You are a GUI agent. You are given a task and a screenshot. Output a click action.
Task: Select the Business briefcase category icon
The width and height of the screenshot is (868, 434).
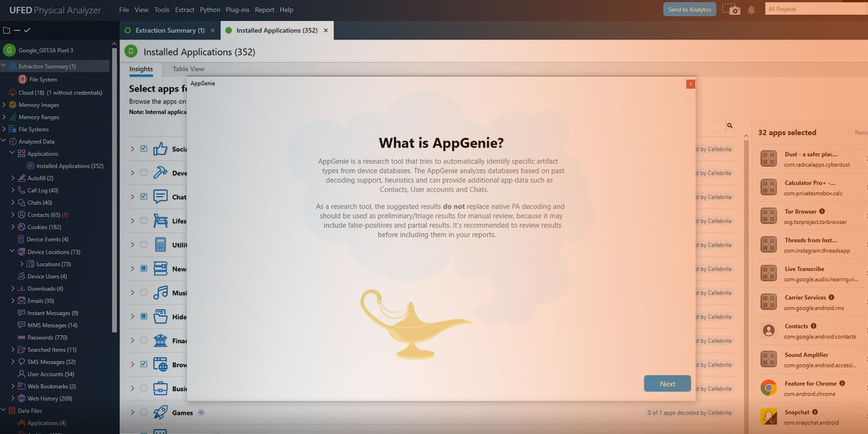click(x=160, y=388)
